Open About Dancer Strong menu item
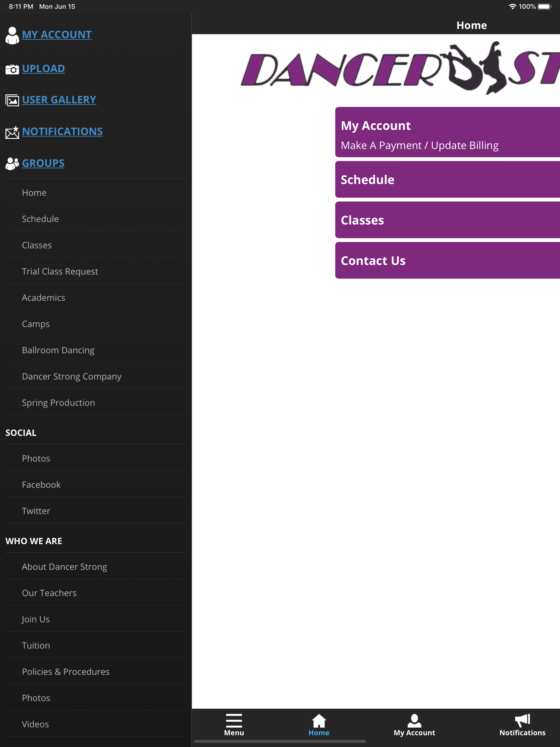The width and height of the screenshot is (560, 747). click(96, 567)
